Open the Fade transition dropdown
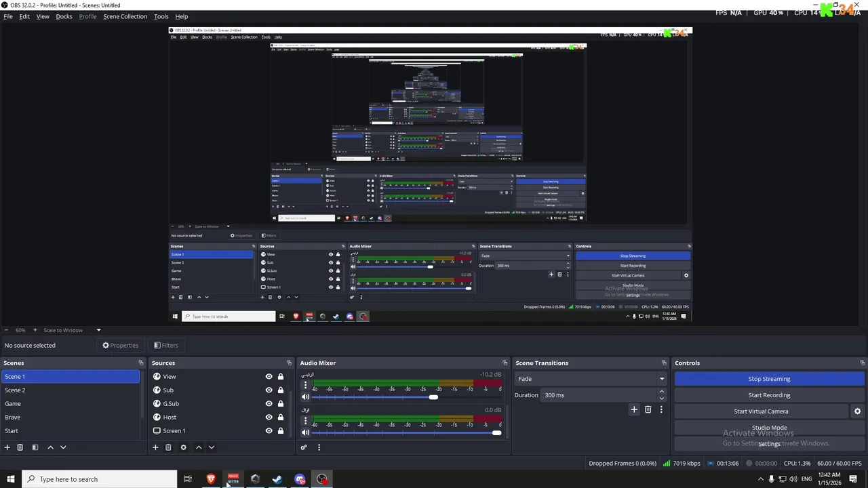The image size is (868, 488). point(591,379)
